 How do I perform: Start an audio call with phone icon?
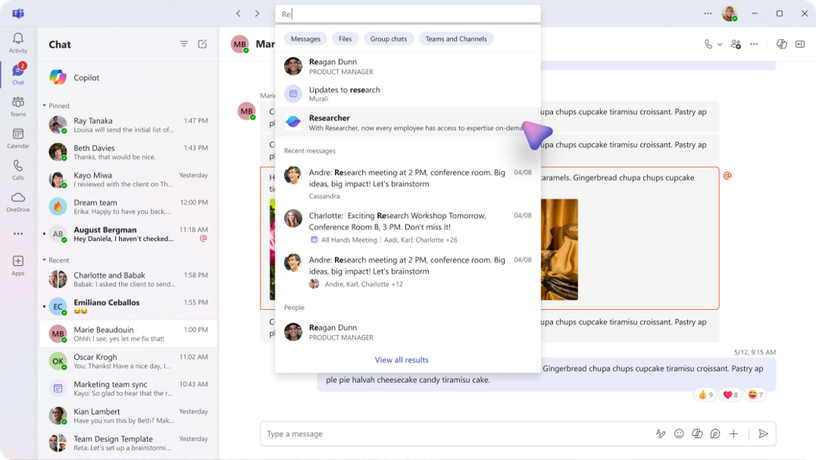(x=708, y=44)
